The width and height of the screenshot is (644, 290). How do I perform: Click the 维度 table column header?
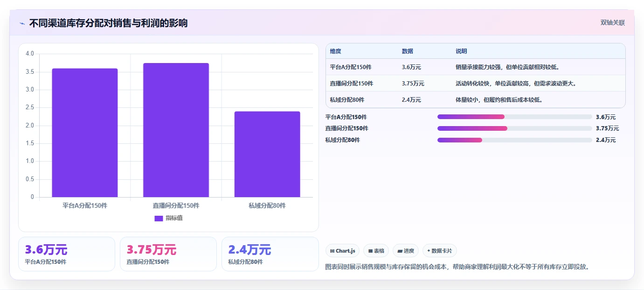click(x=335, y=51)
